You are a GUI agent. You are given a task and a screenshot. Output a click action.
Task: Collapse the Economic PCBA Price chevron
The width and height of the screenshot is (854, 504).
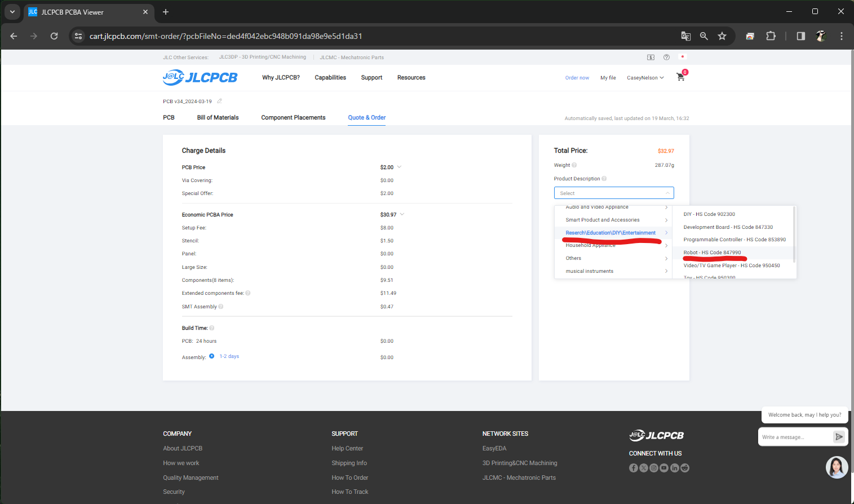tap(402, 215)
